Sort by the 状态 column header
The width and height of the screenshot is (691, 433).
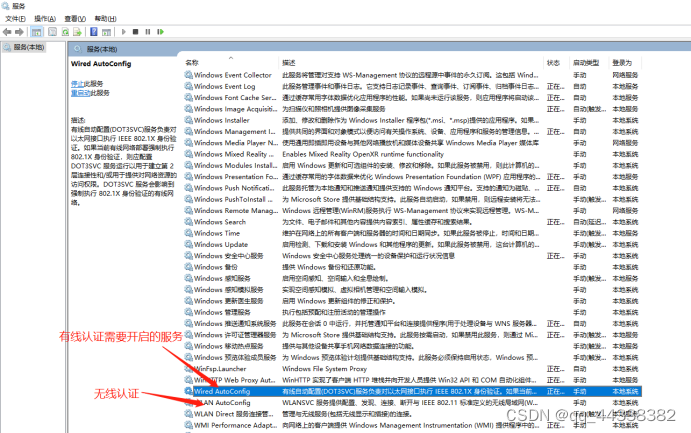(x=553, y=63)
